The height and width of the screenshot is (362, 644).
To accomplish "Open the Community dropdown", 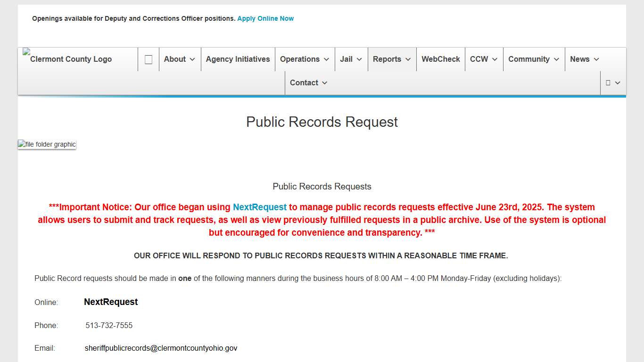I will point(533,59).
